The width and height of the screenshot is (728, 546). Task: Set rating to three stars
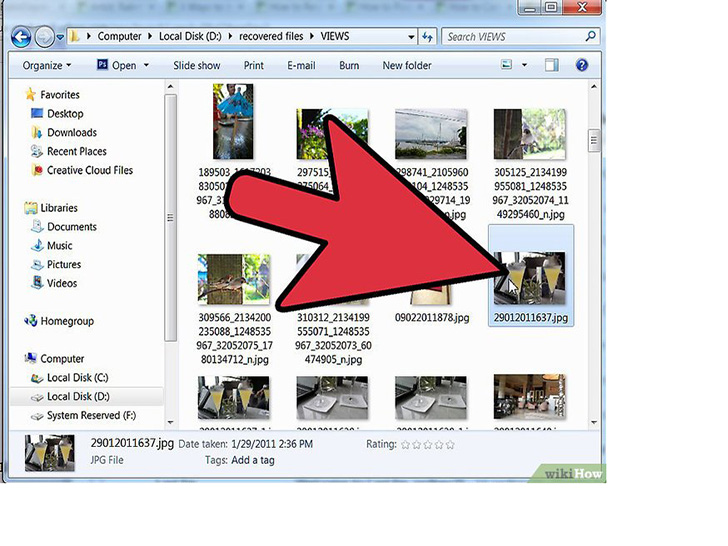click(x=428, y=445)
